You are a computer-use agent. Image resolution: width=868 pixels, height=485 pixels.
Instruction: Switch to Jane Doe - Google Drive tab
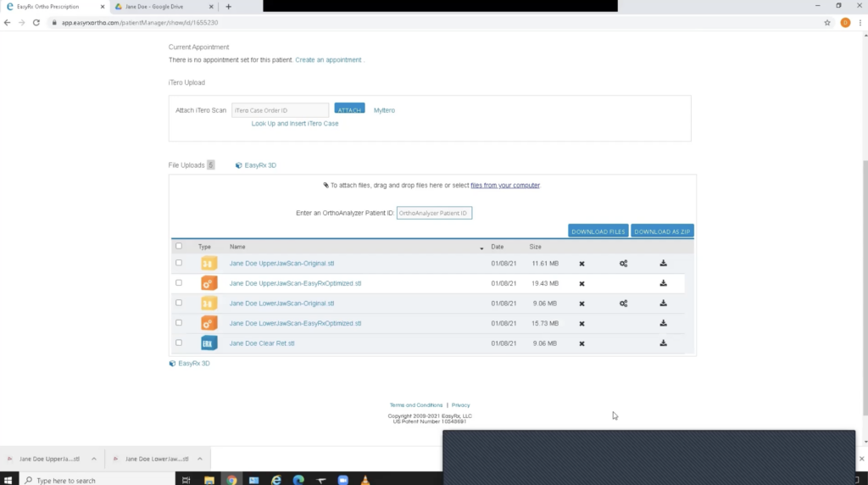[x=159, y=7]
